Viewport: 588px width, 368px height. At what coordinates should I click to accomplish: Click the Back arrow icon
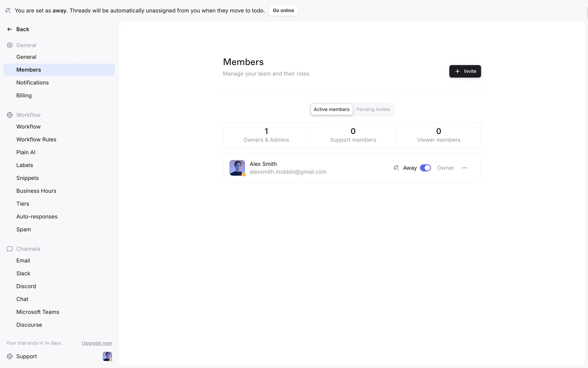9,29
